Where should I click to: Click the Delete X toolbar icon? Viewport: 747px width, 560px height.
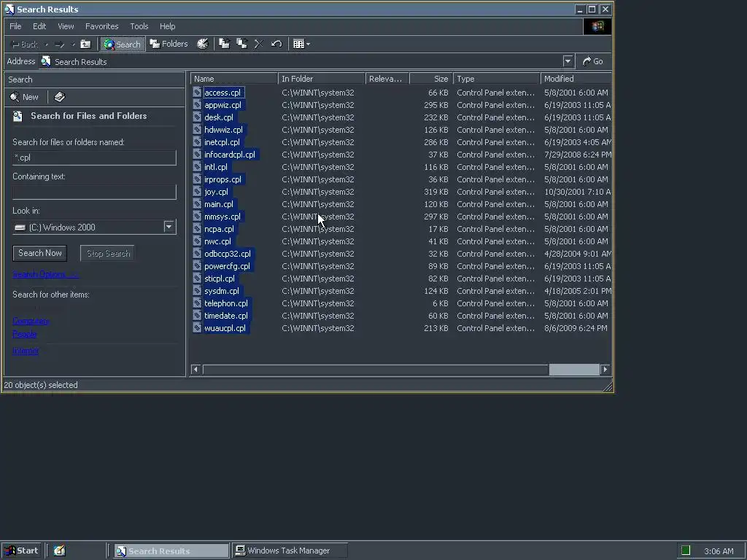coord(259,44)
